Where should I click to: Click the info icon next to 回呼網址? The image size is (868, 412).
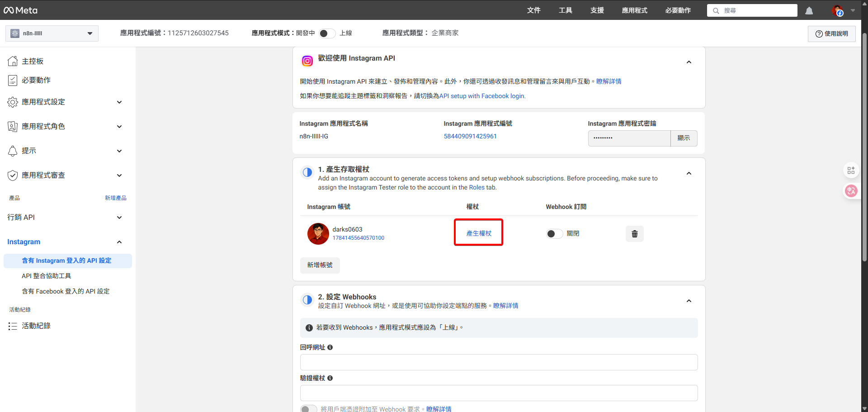coord(330,347)
